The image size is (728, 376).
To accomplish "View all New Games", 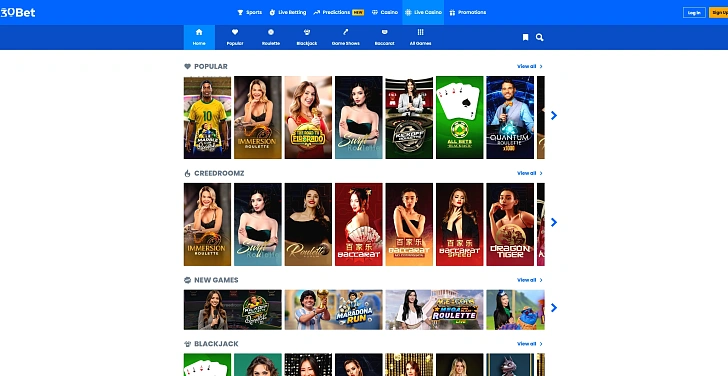I will 530,280.
